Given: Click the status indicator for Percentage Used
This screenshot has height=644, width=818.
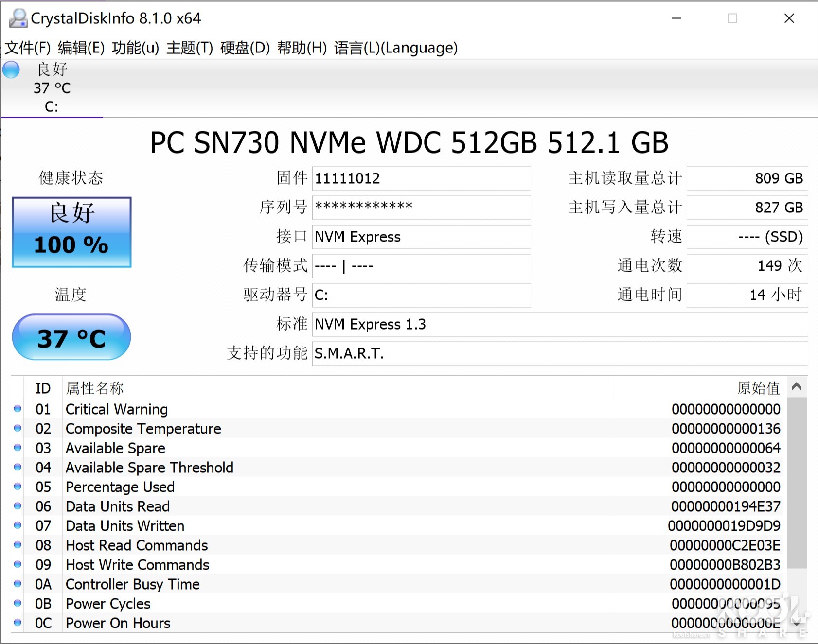Looking at the screenshot, I should click(18, 487).
